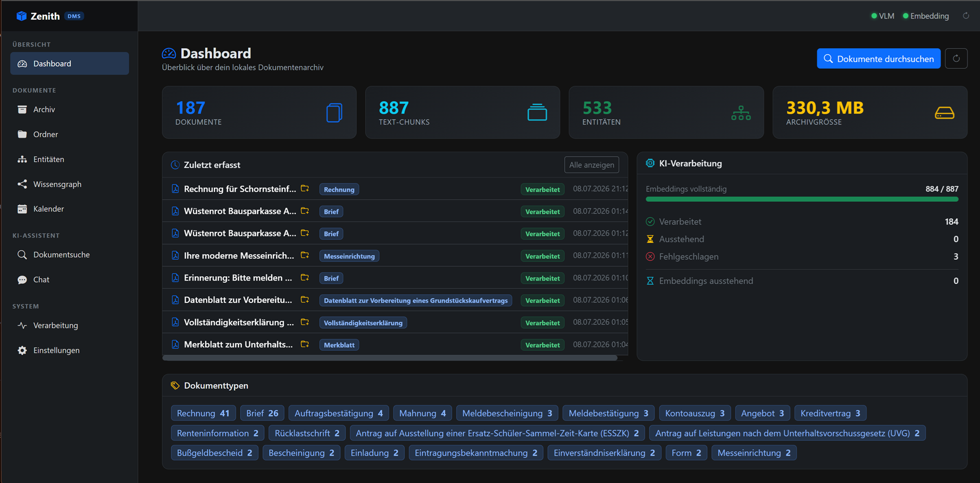Open Ordner in the sidebar
The image size is (980, 483).
[70, 134]
